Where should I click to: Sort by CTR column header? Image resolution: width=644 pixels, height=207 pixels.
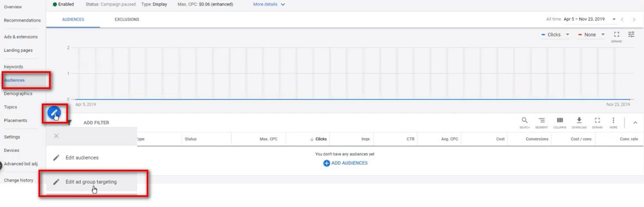click(410, 139)
